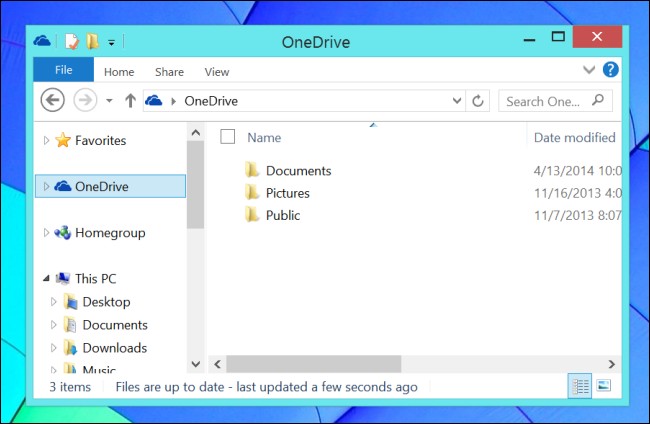Open the recent locations dropdown arrow
The image size is (650, 424).
click(109, 100)
